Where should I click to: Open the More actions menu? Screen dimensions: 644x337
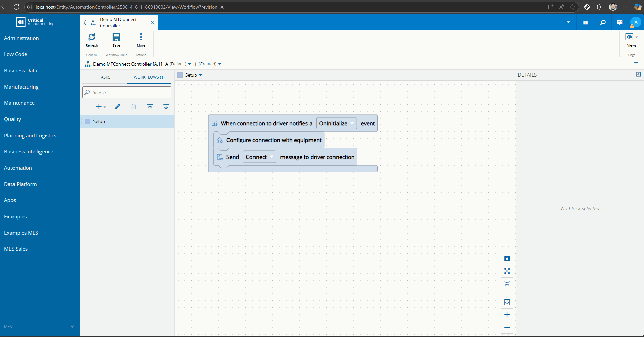pos(141,40)
